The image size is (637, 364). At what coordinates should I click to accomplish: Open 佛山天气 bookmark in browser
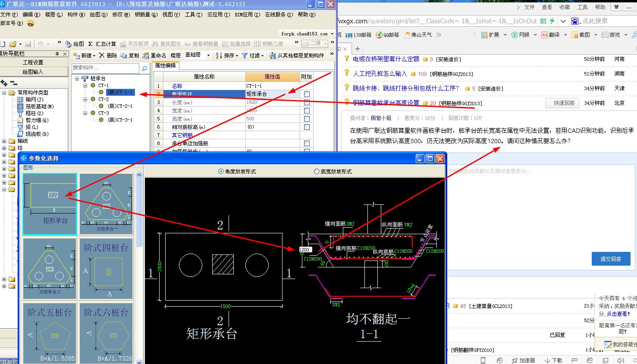[417, 35]
